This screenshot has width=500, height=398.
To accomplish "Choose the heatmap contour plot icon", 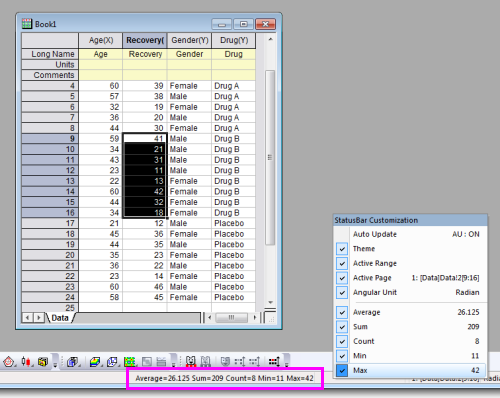I will (x=129, y=362).
